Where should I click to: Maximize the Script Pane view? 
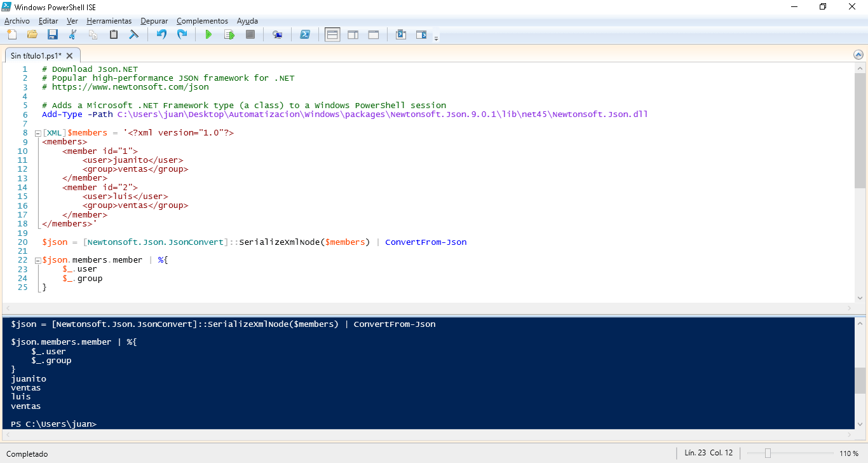point(374,34)
